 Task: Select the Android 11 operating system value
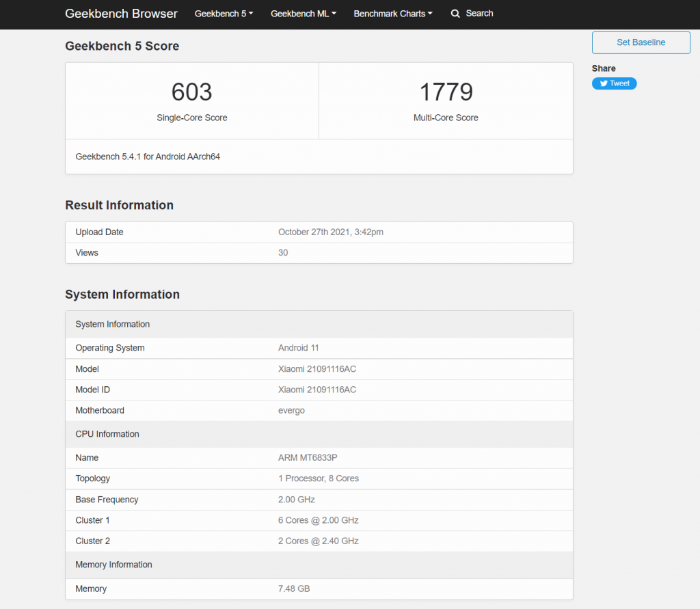(298, 348)
